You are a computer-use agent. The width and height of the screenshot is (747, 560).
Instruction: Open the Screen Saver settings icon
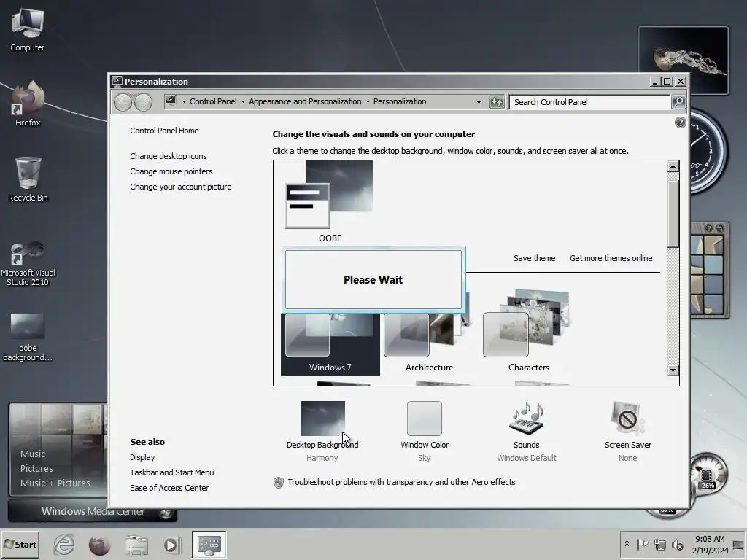[628, 418]
